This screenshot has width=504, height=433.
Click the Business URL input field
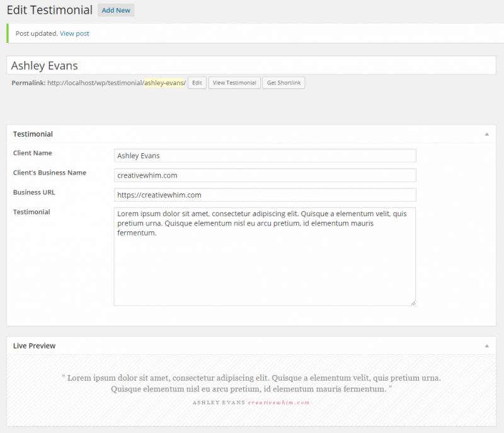click(265, 195)
